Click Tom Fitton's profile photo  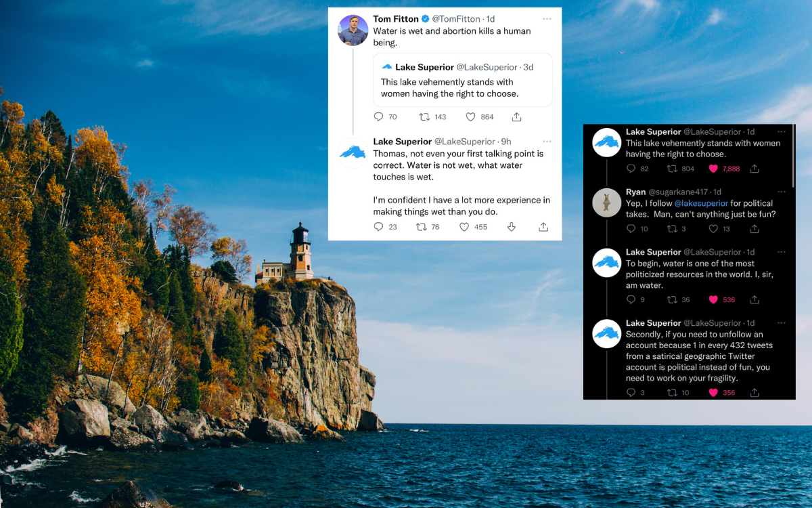click(353, 30)
